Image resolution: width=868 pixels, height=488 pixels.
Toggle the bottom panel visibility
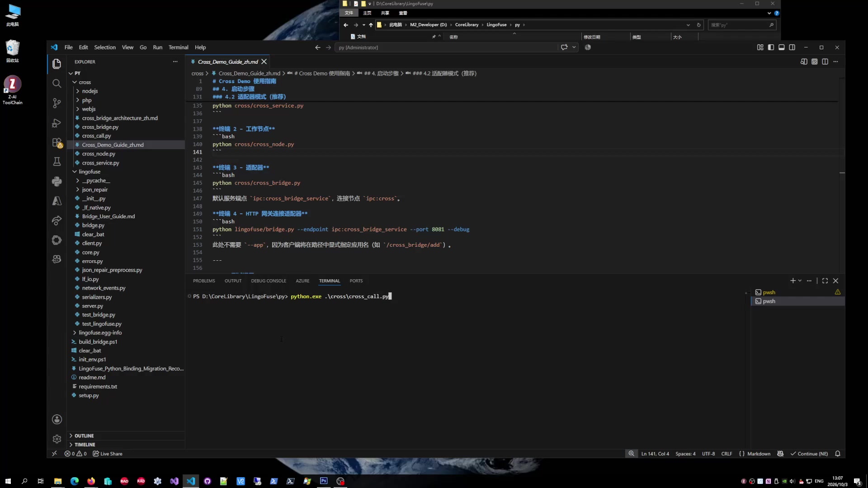point(781,47)
